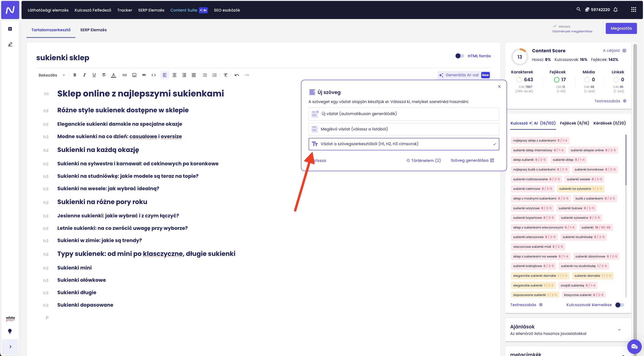Screen dimensions: 644x356
Task: Expand the left sidebar with the chevron
Action: coord(10,346)
